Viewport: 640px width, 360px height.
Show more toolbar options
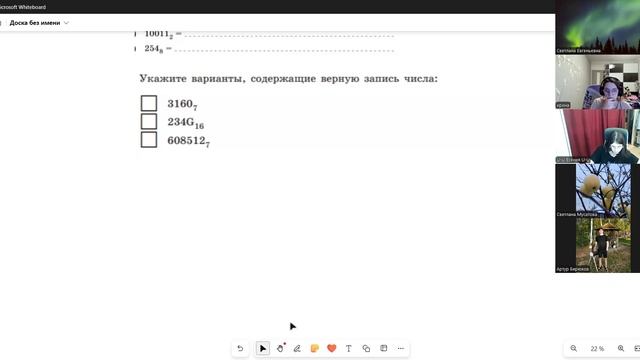(401, 349)
